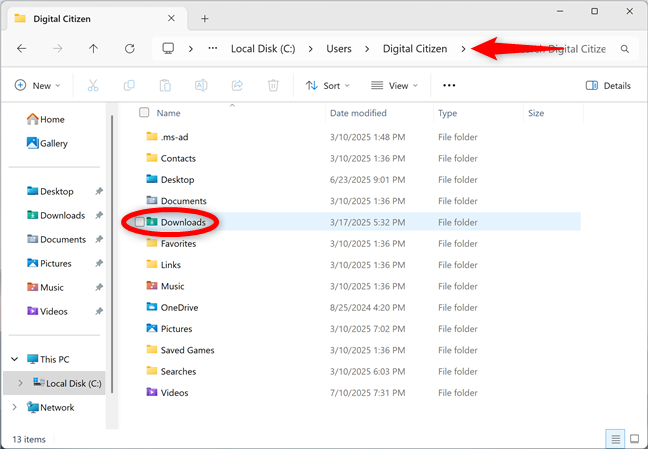Select the Favorites folder

tap(358, 244)
